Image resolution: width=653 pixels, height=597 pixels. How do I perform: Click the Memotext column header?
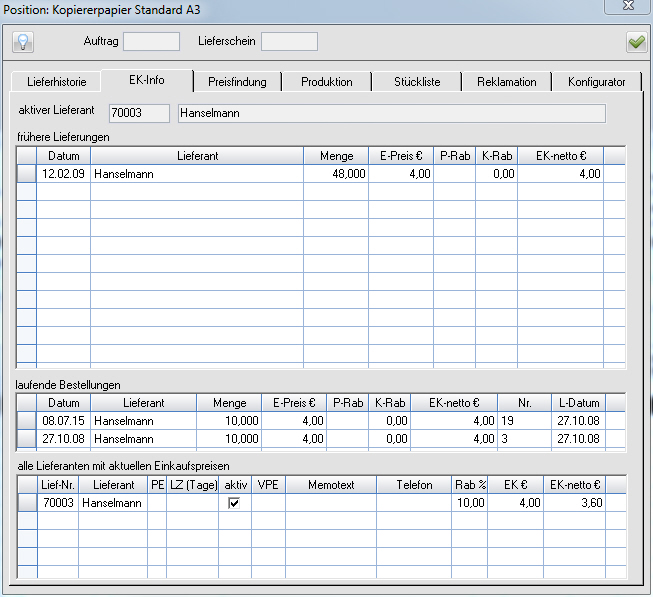[331, 485]
